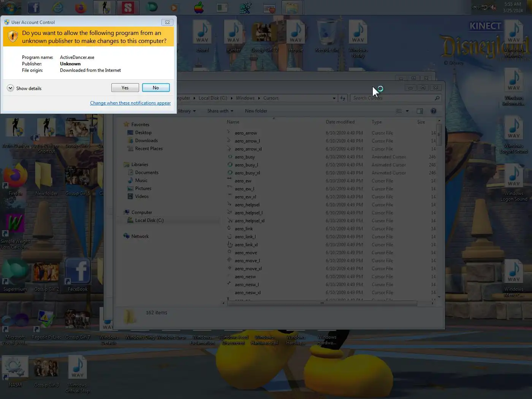Click the Internet Explorer taskbar icon
This screenshot has height=399, width=532.
[58, 7]
